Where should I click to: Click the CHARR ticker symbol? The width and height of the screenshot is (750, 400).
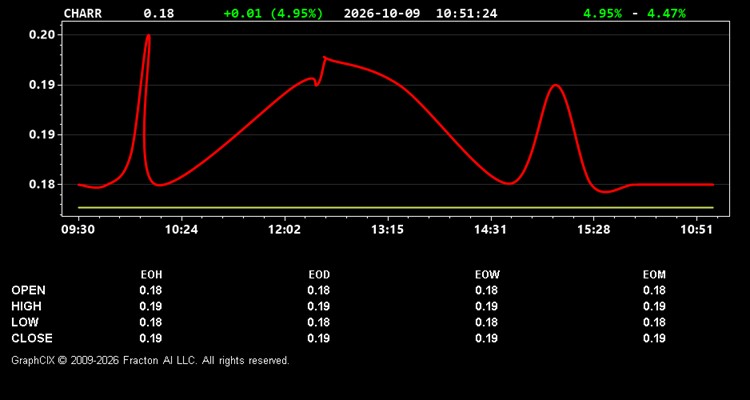tap(83, 13)
